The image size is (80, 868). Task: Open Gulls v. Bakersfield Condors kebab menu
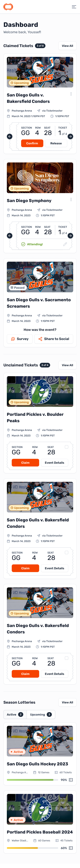tap(71, 94)
